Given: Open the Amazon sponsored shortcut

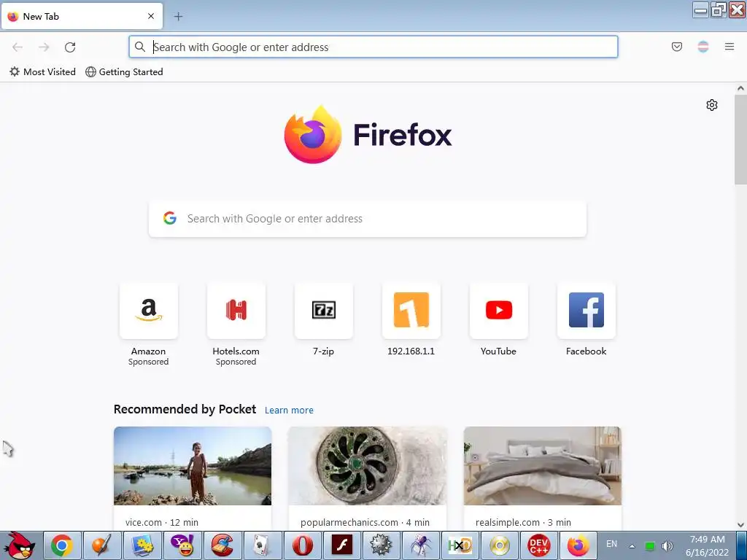Looking at the screenshot, I should [149, 311].
